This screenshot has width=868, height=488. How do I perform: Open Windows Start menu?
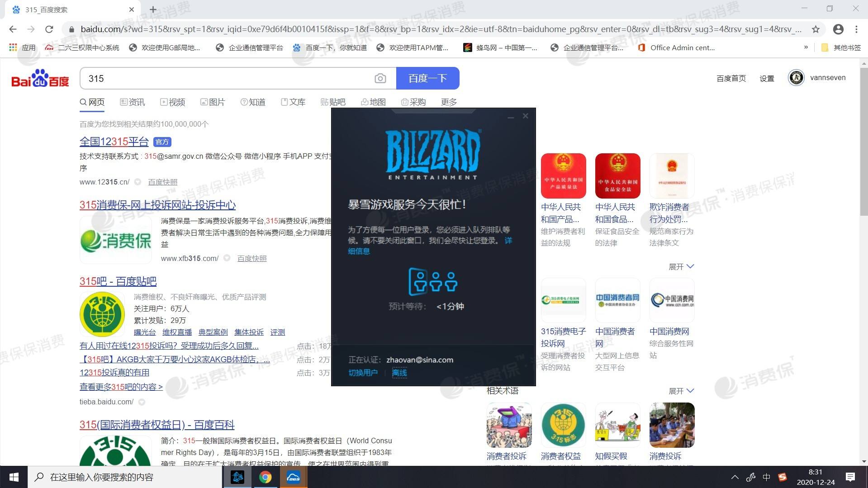[14, 477]
